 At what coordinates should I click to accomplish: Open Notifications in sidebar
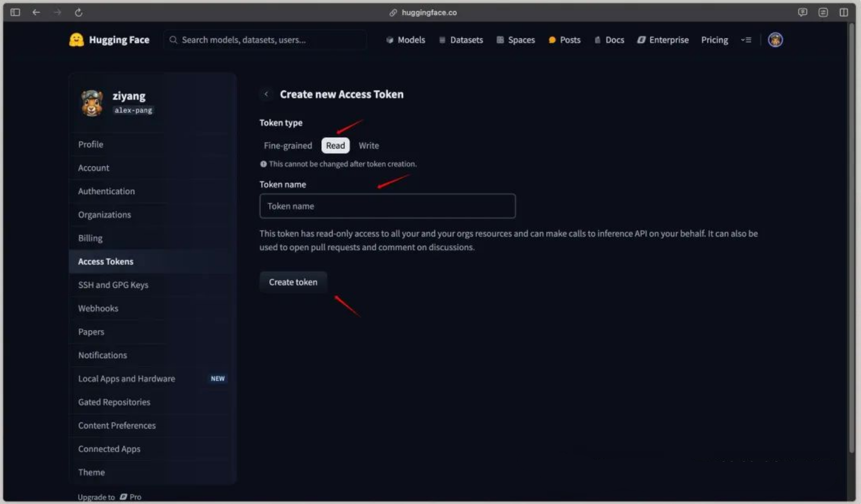tap(152, 356)
